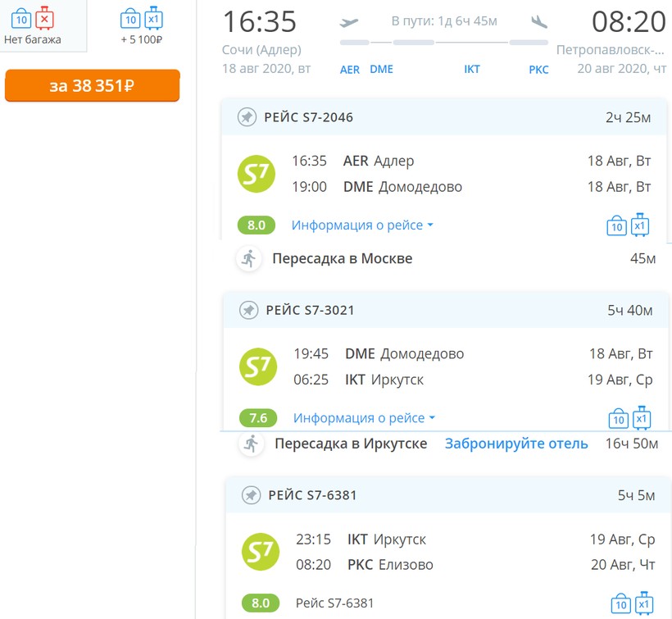Click the 8.0 rating badge of flight S7-2046
Screen dimensions: 672x619
point(257,225)
